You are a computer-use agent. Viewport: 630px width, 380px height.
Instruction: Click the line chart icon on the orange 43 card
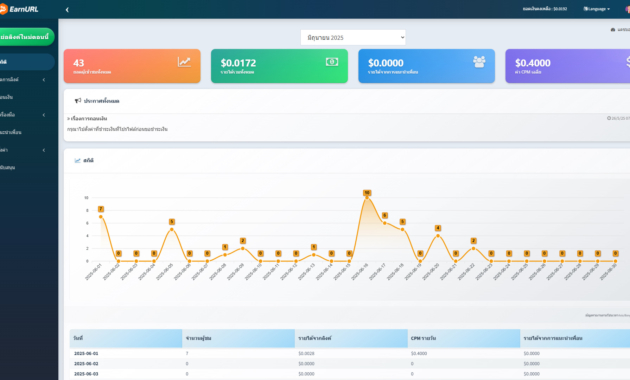click(184, 62)
